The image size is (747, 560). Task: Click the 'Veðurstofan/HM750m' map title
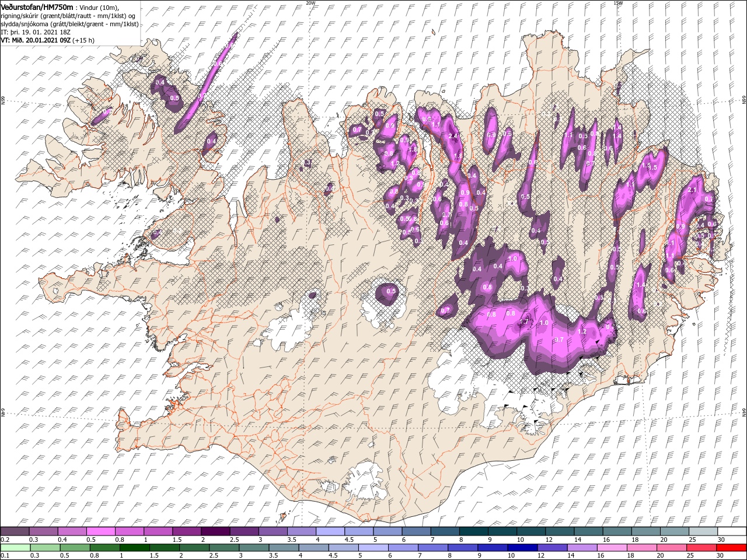(x=37, y=7)
